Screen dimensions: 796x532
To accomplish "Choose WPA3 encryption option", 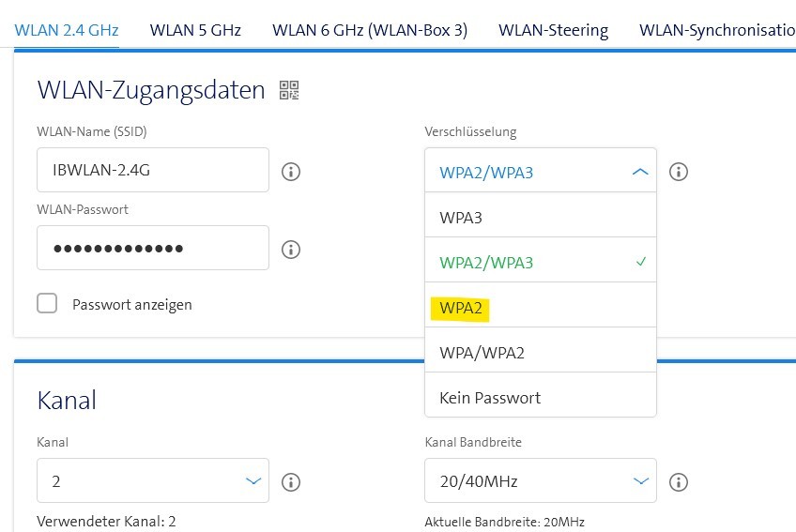I will click(x=540, y=218).
